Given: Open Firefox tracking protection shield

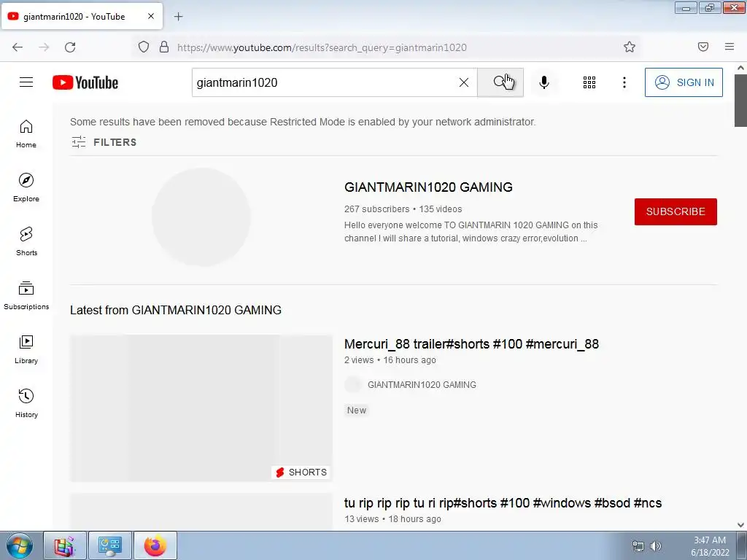Looking at the screenshot, I should point(144,47).
